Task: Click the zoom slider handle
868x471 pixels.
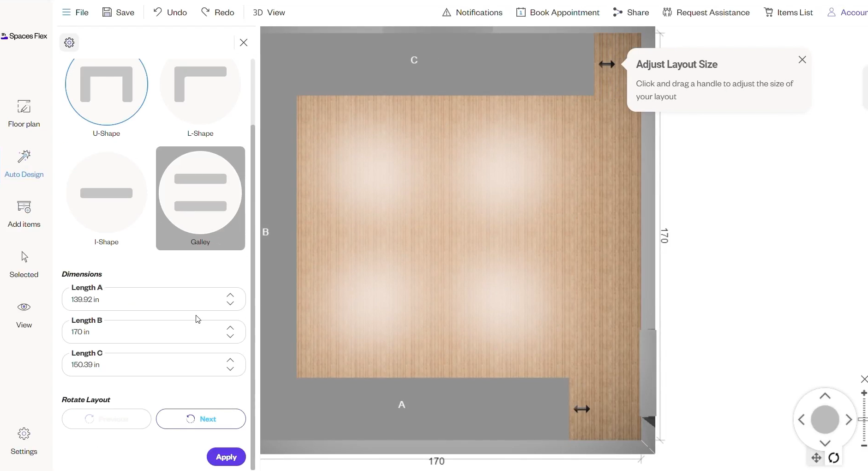Action: tap(863, 419)
